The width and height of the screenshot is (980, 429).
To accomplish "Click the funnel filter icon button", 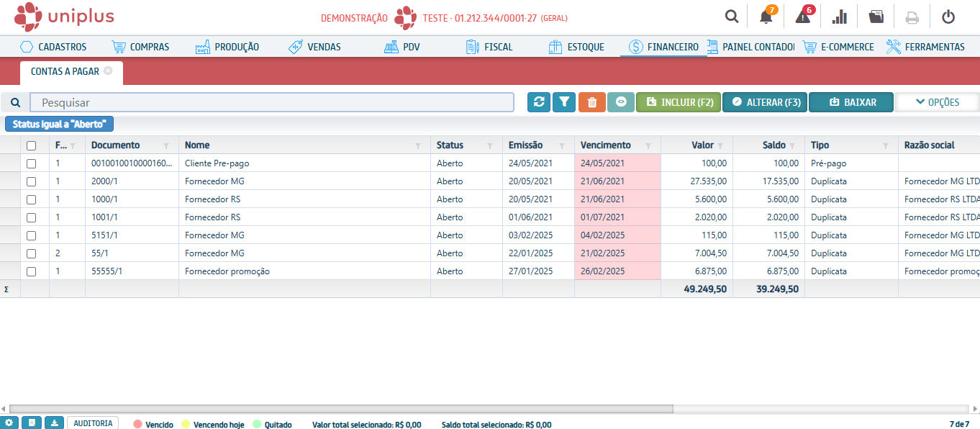I will point(564,102).
